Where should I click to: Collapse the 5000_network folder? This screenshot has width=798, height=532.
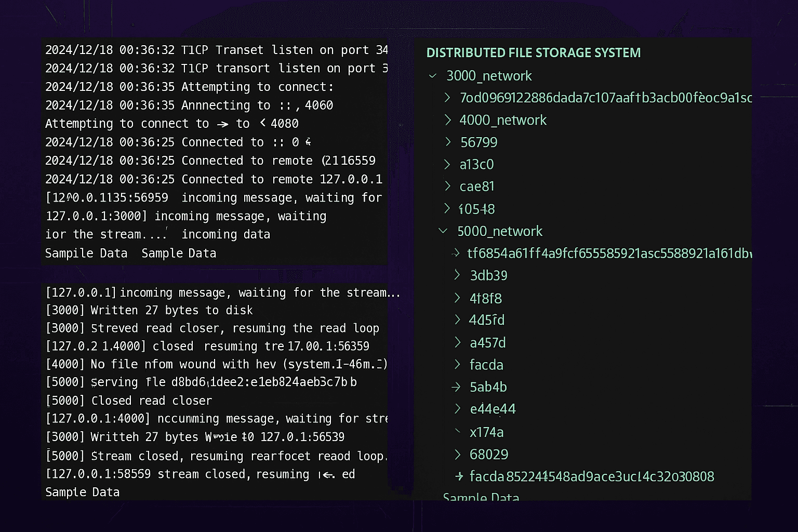(x=443, y=231)
